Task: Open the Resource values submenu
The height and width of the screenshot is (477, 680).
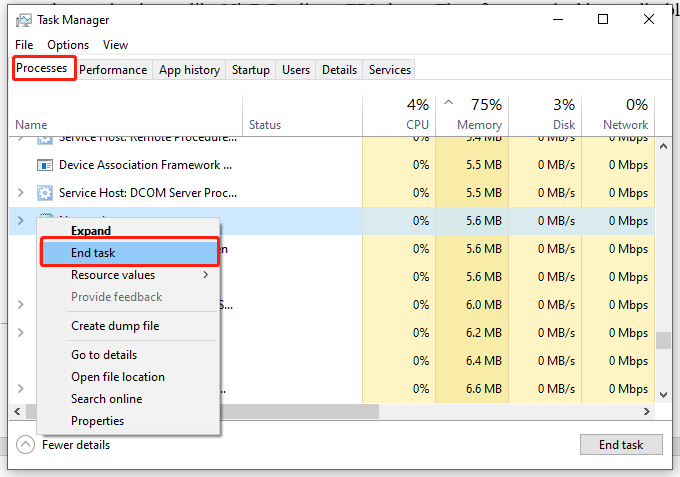Action: click(x=129, y=275)
